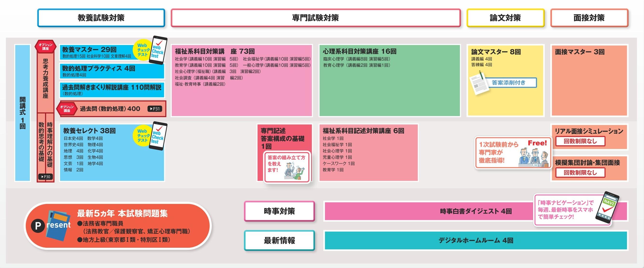Open the ▶P31 page reference

(x=155, y=109)
